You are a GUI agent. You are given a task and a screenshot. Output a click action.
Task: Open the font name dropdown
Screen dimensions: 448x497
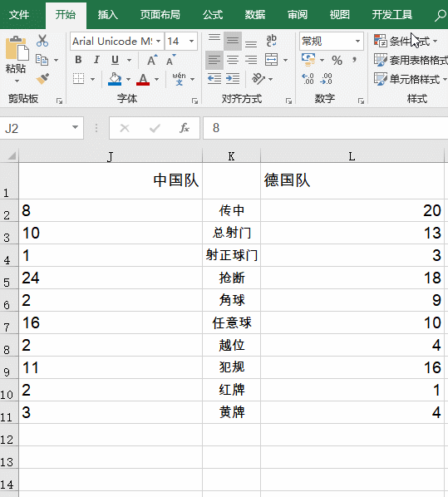point(158,42)
